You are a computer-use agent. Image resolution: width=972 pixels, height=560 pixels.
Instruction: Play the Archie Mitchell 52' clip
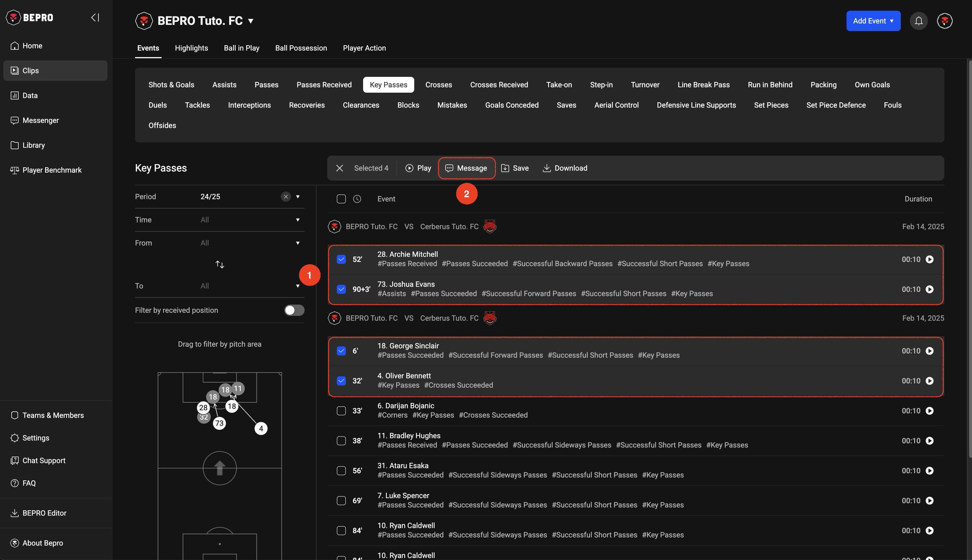tap(929, 260)
